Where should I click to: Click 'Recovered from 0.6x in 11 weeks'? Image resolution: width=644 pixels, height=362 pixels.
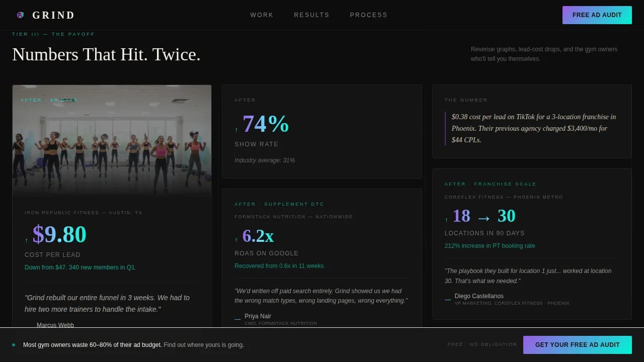click(279, 265)
